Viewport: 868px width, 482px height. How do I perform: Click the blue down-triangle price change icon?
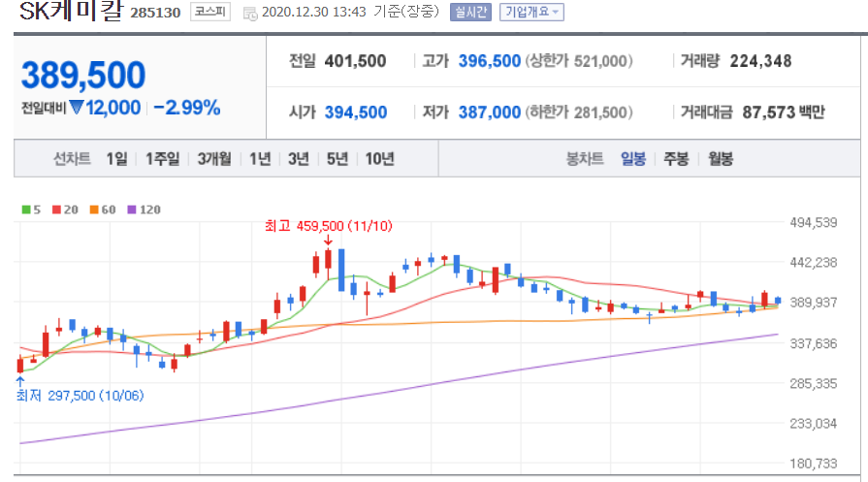77,108
